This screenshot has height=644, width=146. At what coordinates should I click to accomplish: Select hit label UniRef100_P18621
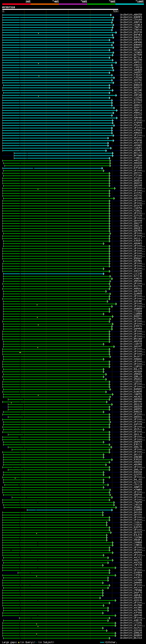131,211
